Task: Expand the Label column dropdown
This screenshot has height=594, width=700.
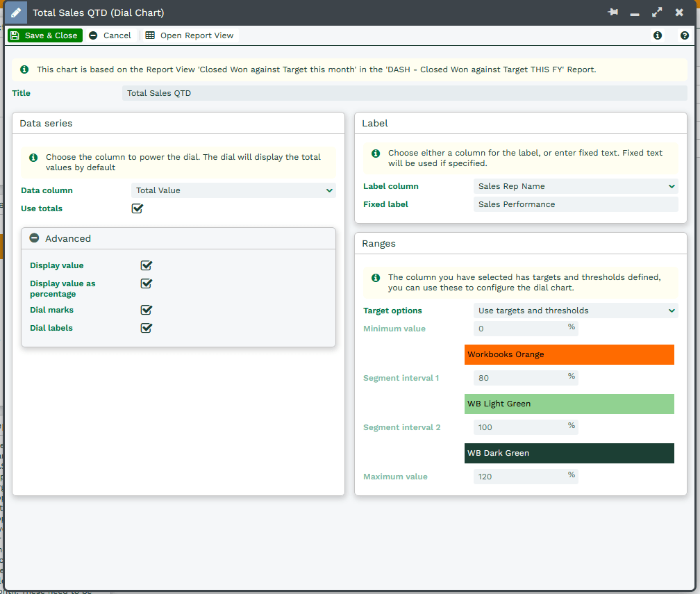Action: pos(576,186)
